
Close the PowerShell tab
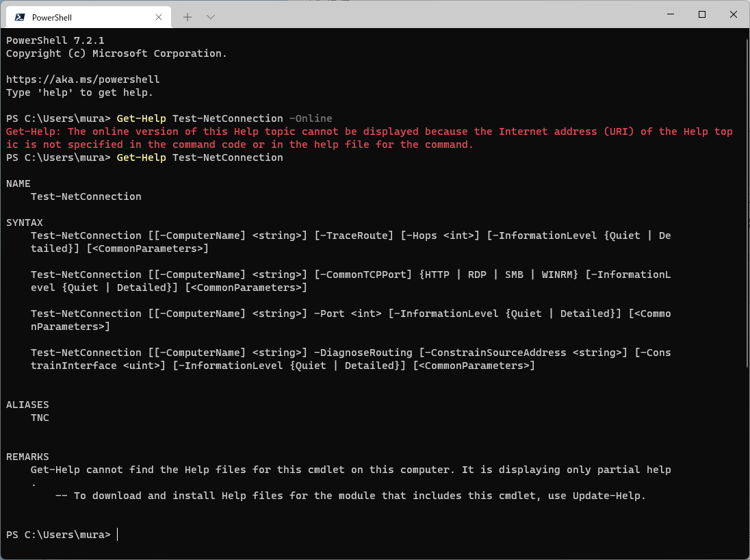click(159, 17)
